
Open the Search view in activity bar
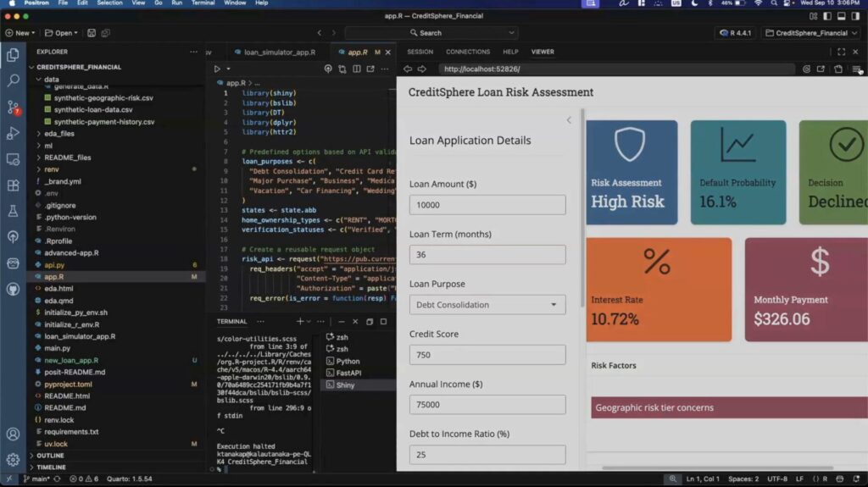[13, 80]
